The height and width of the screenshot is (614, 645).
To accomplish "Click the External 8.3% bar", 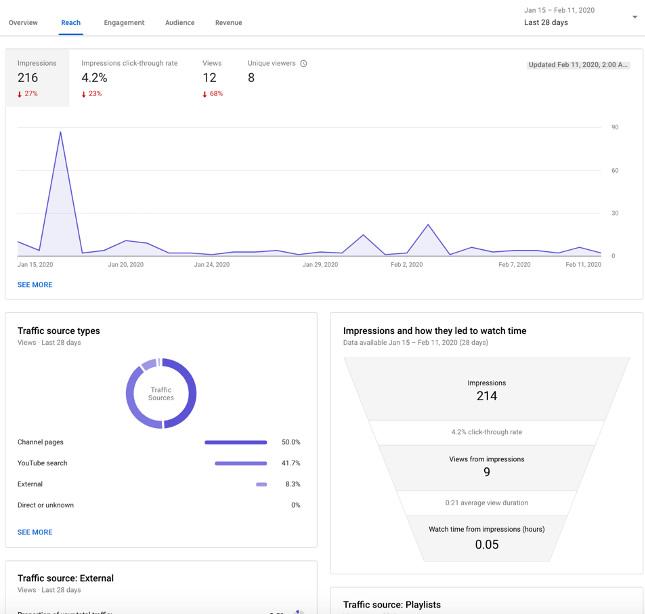I will point(262,484).
